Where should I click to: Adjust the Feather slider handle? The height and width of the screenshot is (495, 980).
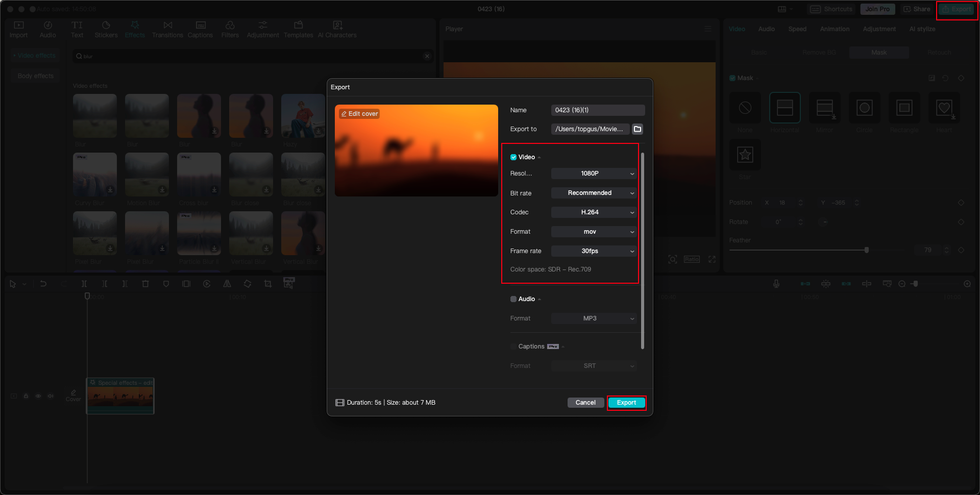[867, 250]
